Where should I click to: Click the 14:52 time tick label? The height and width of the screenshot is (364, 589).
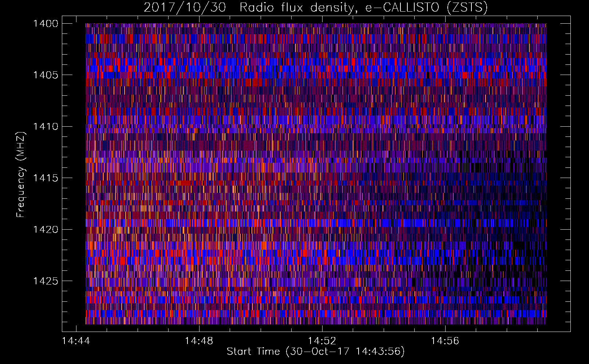(322, 341)
